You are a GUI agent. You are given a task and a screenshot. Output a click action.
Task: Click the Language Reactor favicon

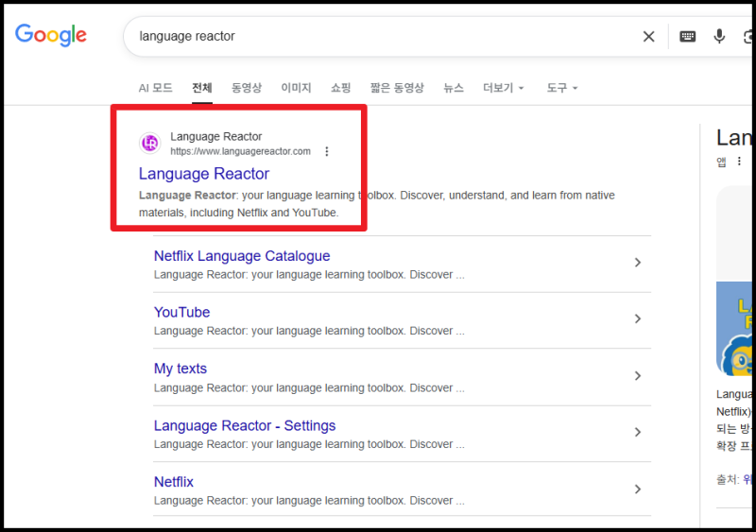point(150,144)
